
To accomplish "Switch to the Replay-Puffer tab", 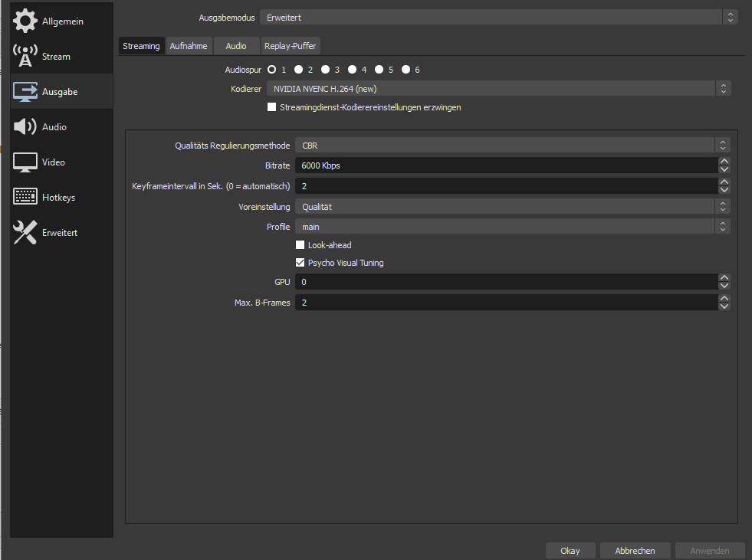I will coord(290,46).
